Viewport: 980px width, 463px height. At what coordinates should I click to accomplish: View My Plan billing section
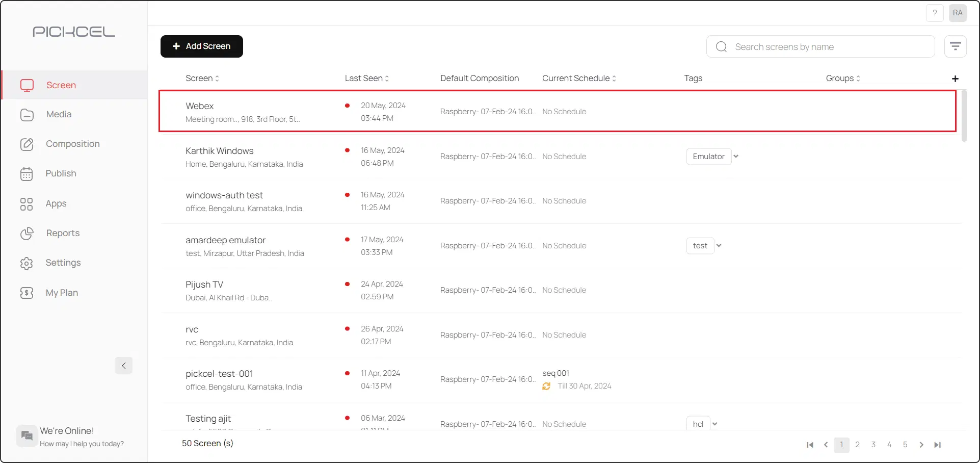tap(62, 292)
